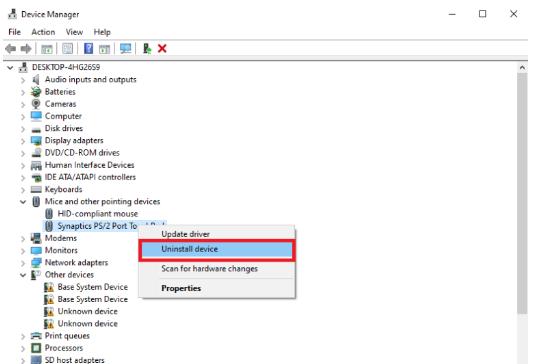
Task: Expand the Batteries category
Action: [23, 92]
